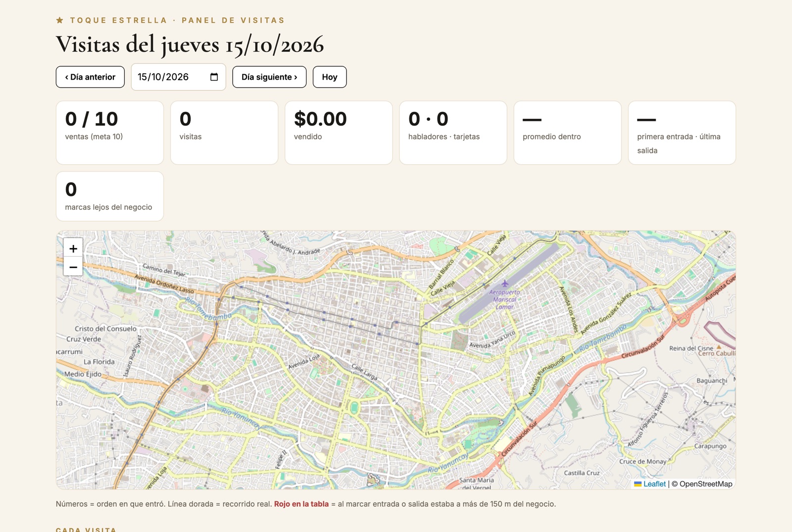Click the Carapungo map label
The width and height of the screenshot is (792, 532).
coord(710,446)
